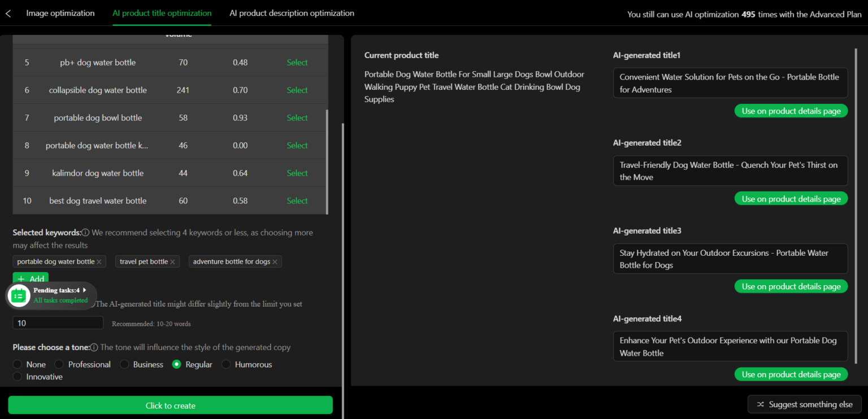
Task: Click the back arrow icon
Action: tap(8, 14)
